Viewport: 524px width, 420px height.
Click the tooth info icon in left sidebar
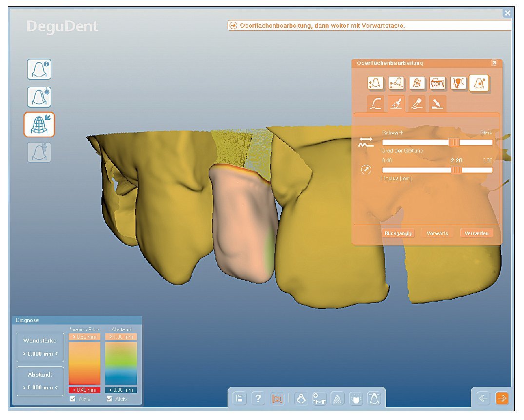point(39,70)
